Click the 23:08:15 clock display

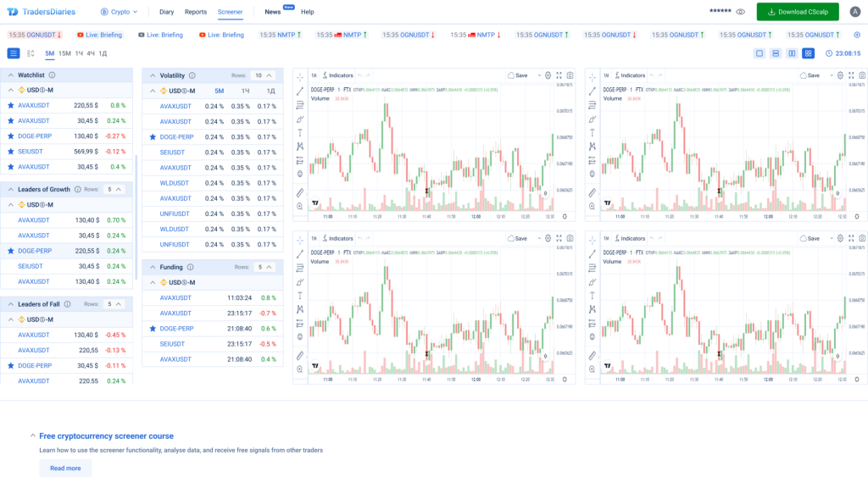[848, 53]
